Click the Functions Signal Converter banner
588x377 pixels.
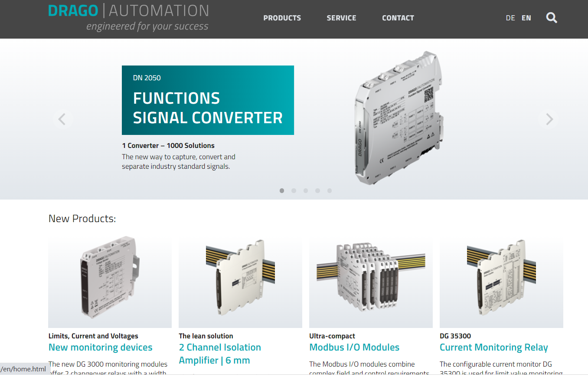point(208,100)
